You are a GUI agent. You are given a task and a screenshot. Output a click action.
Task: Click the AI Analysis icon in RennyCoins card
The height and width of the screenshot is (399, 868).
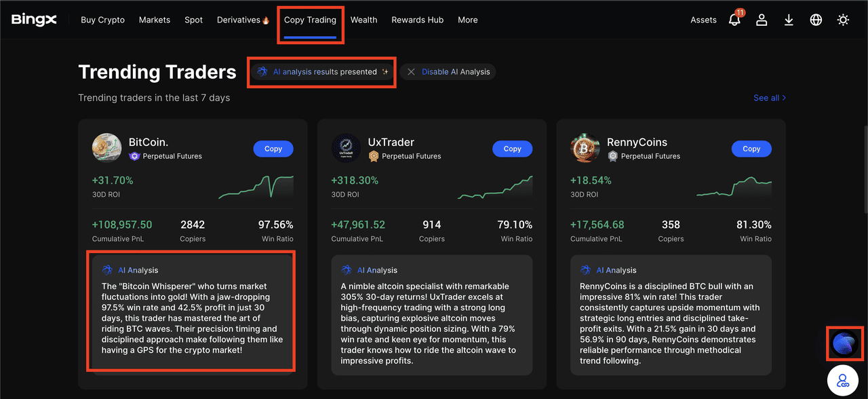[x=586, y=270]
